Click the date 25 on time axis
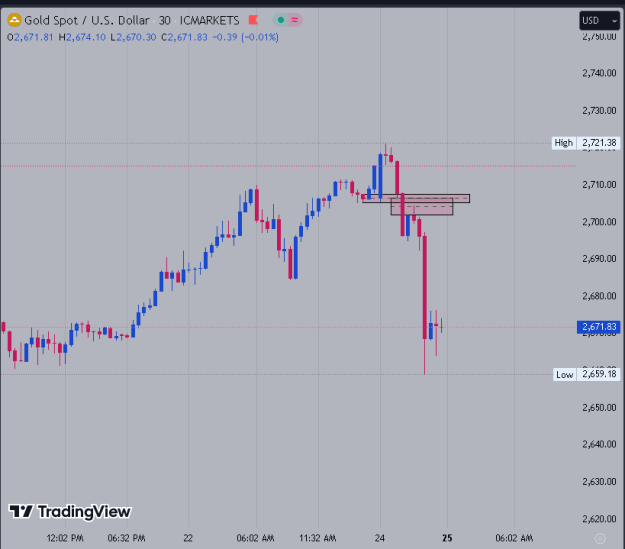This screenshot has height=549, width=625. [447, 538]
